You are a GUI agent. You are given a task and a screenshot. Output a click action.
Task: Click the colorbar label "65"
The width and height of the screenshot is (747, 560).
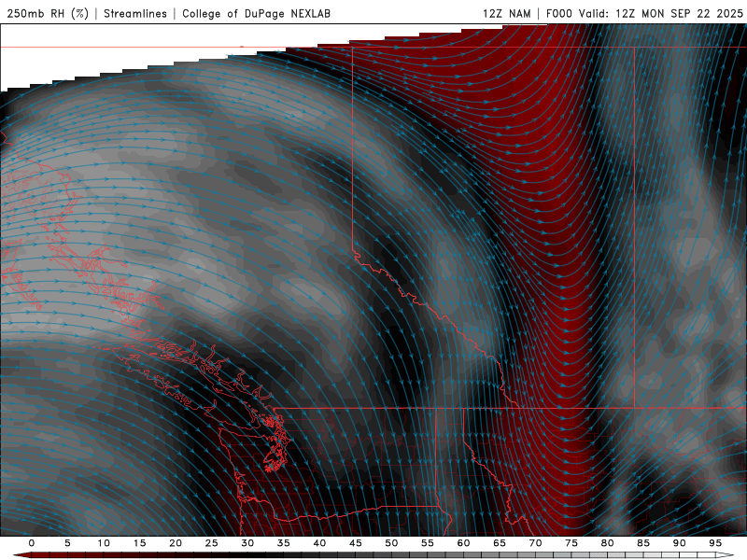tap(500, 543)
